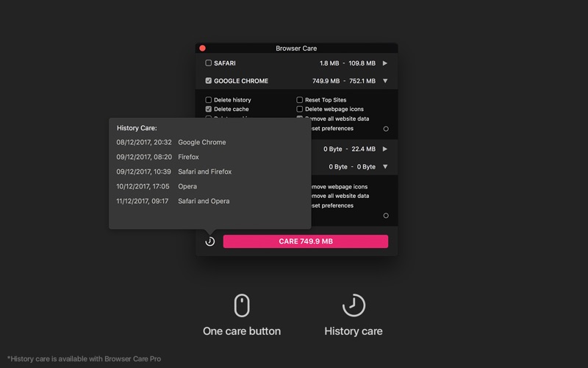The image size is (588, 368).
Task: Uncheck the GOOGLE CHROME checkbox
Action: (x=209, y=81)
